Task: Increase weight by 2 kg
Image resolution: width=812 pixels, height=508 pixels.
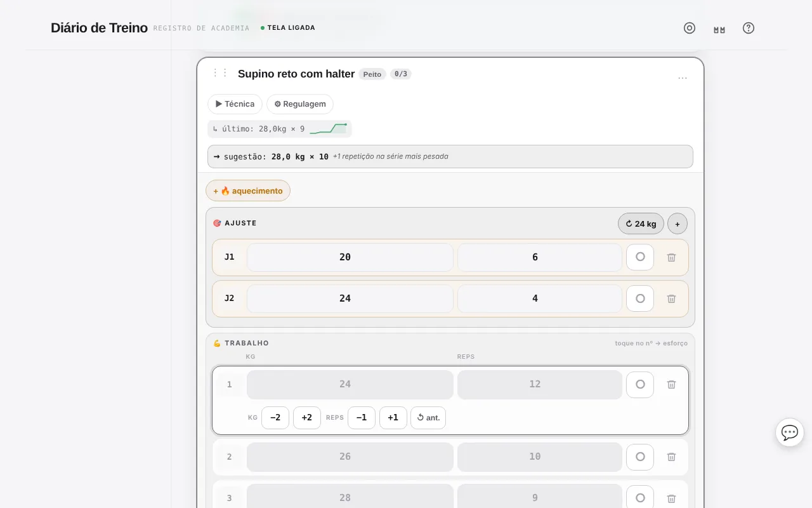Action: click(x=307, y=418)
